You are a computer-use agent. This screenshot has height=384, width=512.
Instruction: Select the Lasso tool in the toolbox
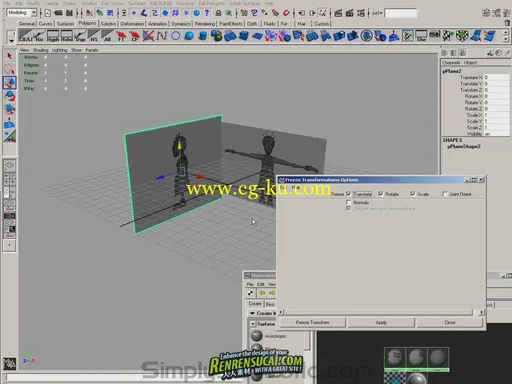9,69
